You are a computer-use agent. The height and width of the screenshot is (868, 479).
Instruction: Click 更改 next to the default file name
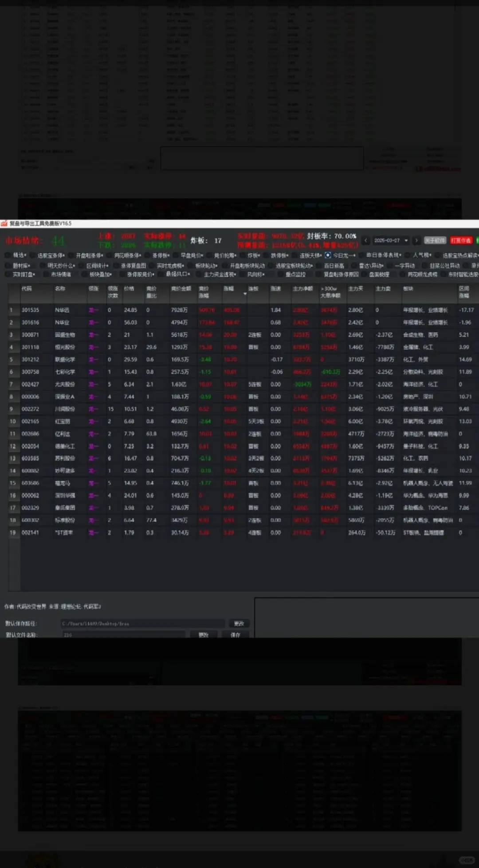[203, 635]
